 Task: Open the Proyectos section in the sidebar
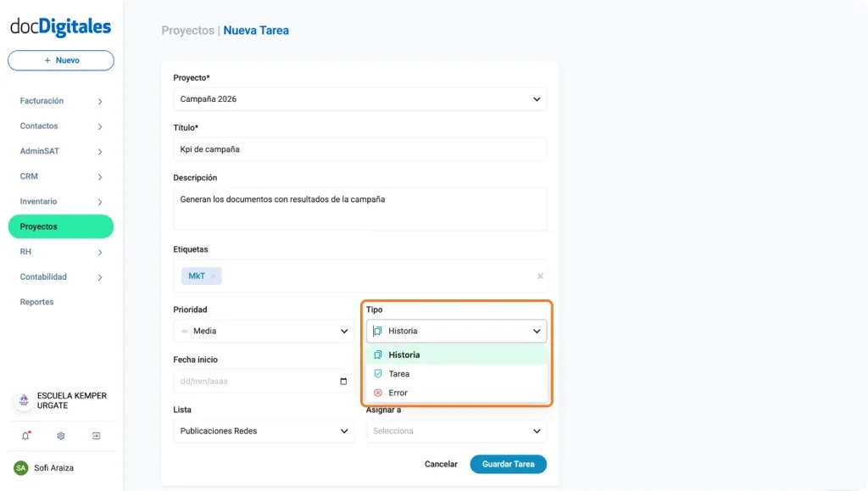(x=59, y=226)
